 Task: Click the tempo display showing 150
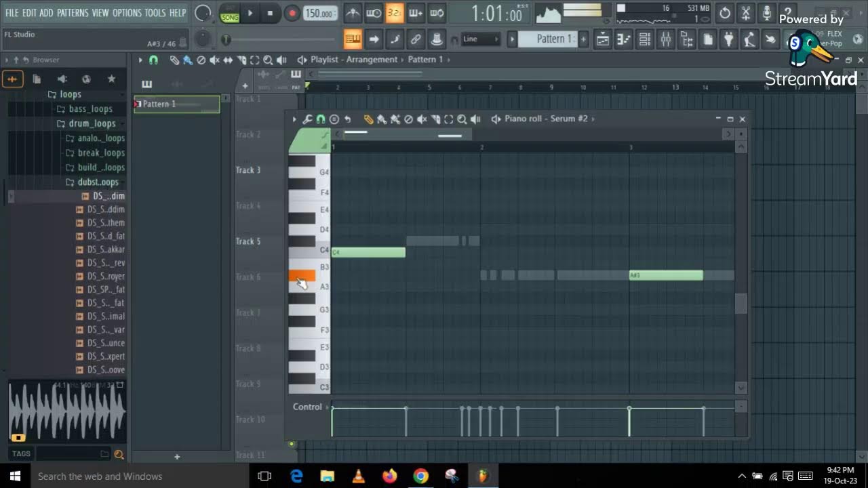point(320,13)
